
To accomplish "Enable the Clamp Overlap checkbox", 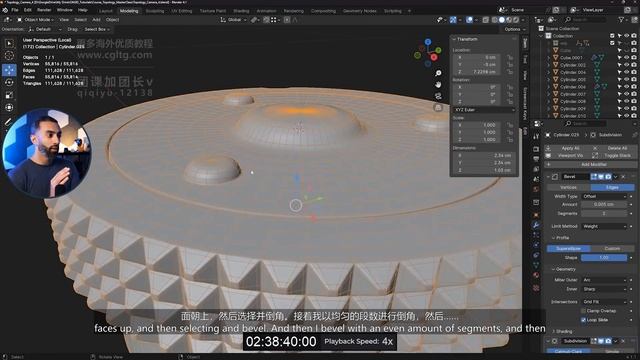I will click(x=583, y=311).
